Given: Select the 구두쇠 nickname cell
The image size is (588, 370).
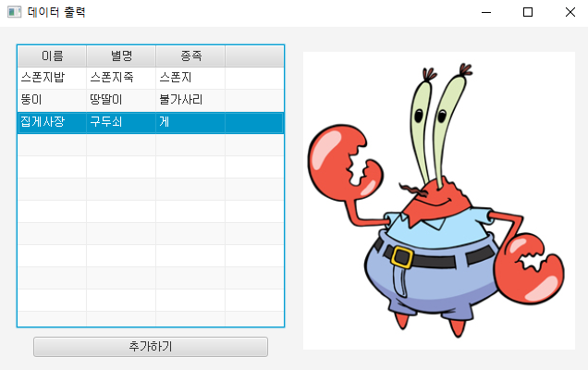Looking at the screenshot, I should coord(121,122).
